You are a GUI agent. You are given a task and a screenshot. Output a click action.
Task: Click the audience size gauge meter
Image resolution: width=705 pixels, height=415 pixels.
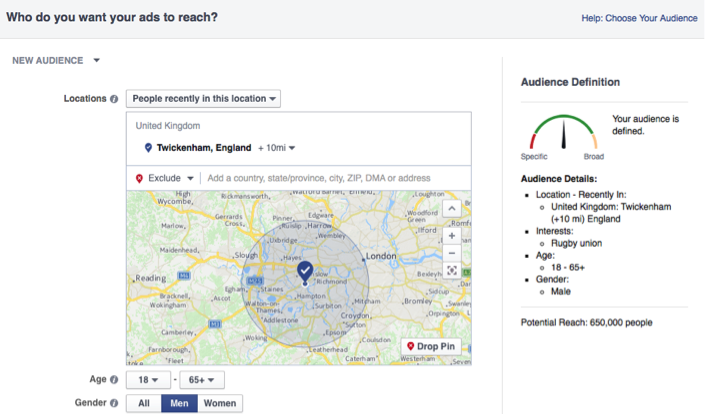(x=563, y=133)
